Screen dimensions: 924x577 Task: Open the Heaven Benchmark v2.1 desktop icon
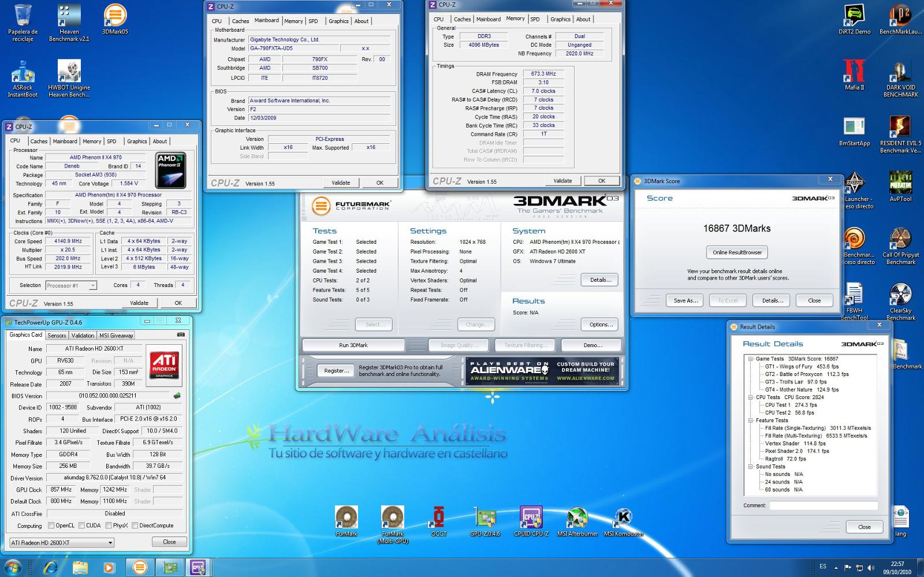point(69,23)
